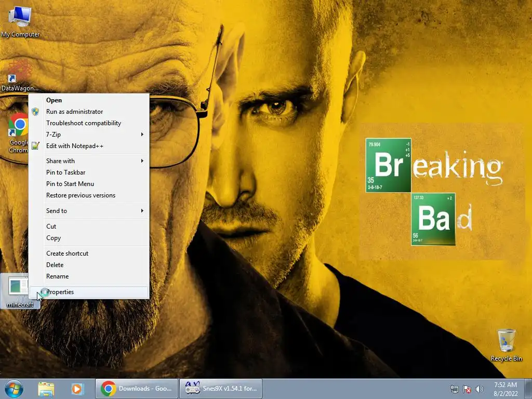Choose Copy from the context menu
The height and width of the screenshot is (399, 532).
pos(89,238)
